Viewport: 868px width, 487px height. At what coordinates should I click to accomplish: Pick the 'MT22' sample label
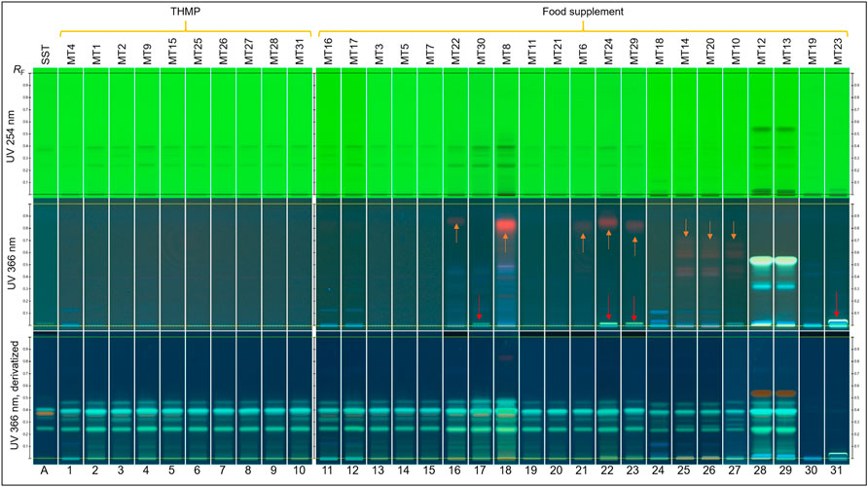tap(455, 52)
